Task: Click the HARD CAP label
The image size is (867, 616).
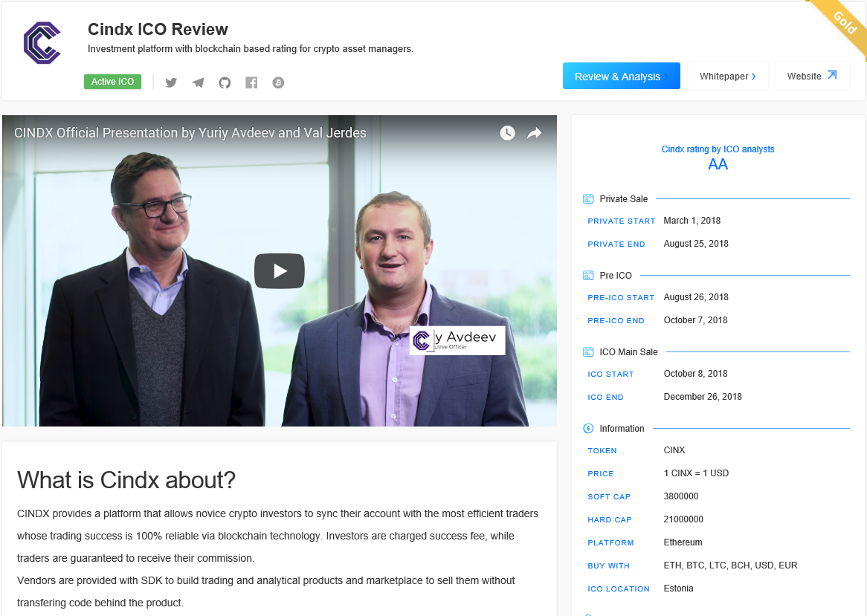Action: coord(609,520)
